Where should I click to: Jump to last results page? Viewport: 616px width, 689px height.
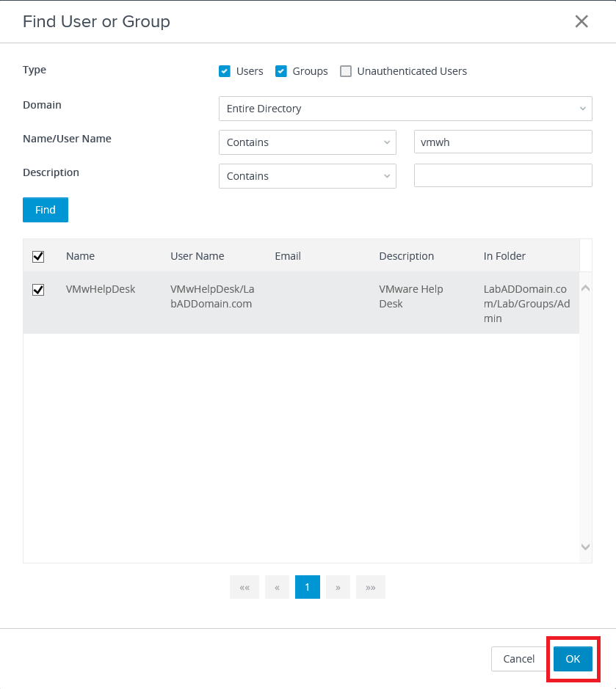point(370,587)
